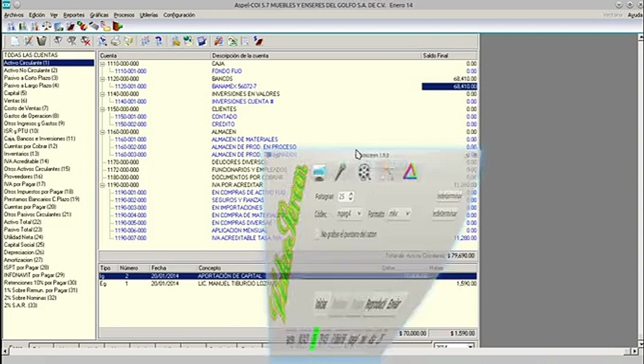Tick 'No grabar el puntero del raton' checkbox

tap(318, 235)
